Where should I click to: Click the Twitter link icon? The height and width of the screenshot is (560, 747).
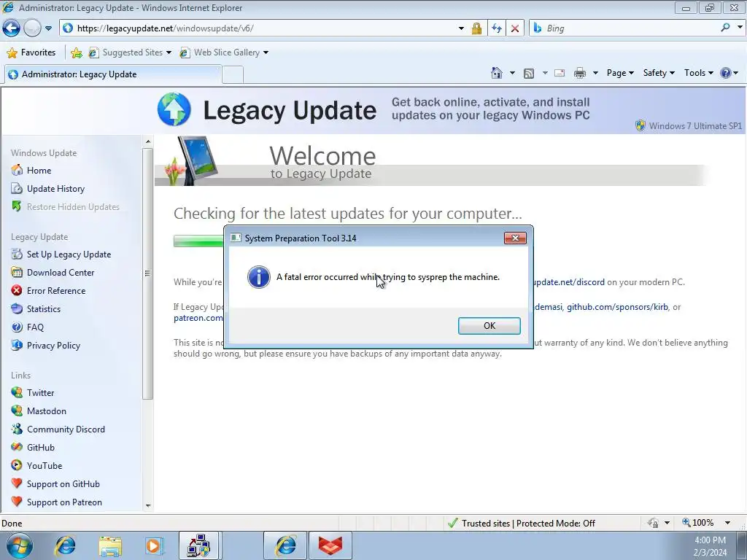tap(17, 392)
